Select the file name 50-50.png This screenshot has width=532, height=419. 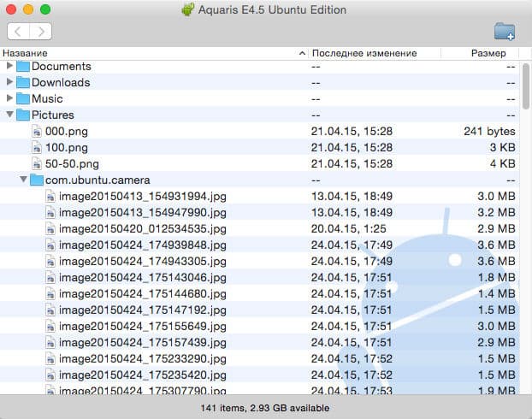[x=72, y=164]
